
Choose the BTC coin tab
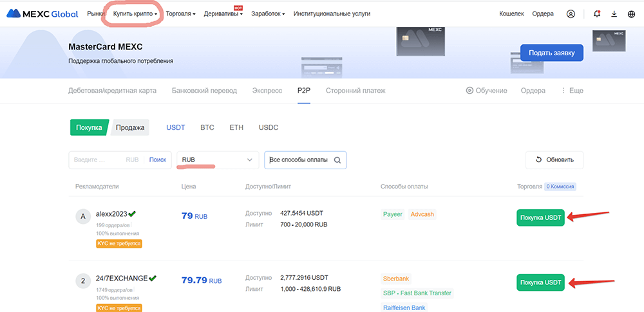click(207, 127)
